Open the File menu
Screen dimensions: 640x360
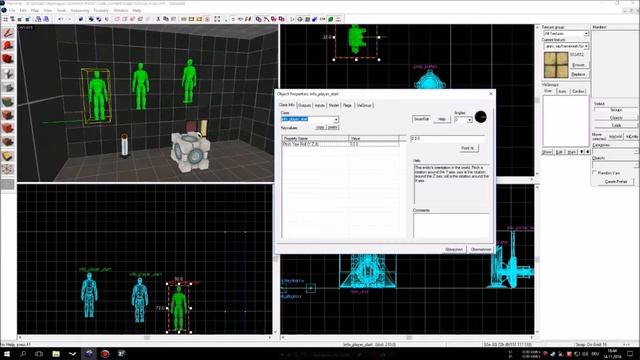point(12,10)
